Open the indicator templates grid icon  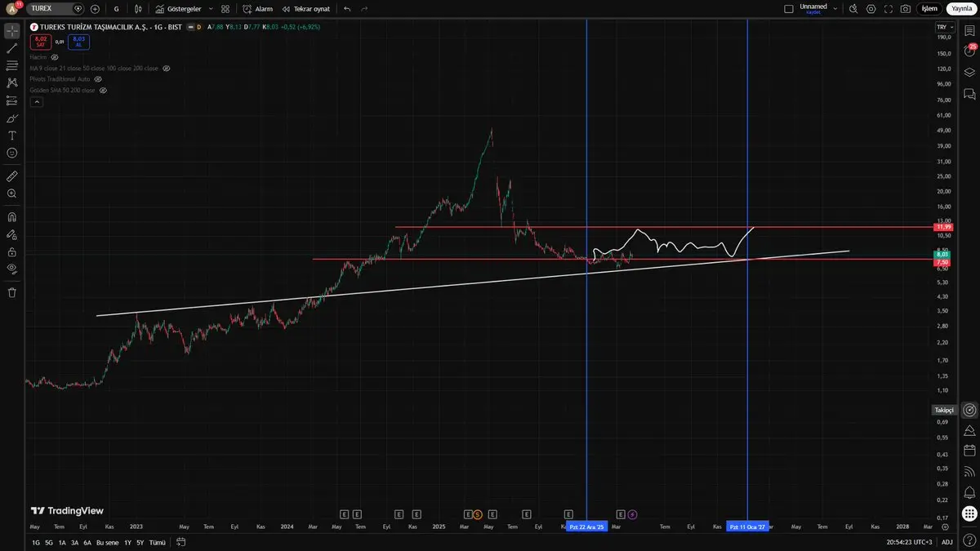225,8
